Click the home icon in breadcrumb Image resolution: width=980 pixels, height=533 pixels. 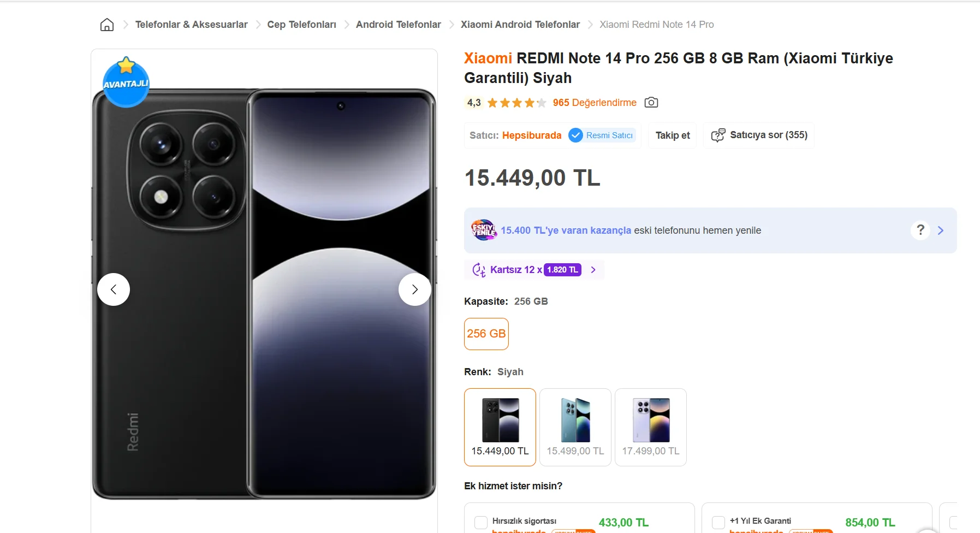coord(107,25)
